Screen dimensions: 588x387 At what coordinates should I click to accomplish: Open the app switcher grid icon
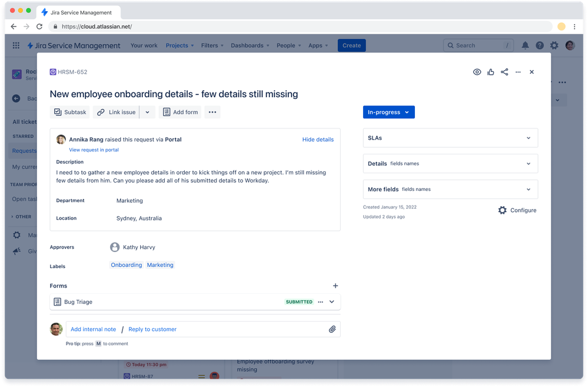[16, 45]
